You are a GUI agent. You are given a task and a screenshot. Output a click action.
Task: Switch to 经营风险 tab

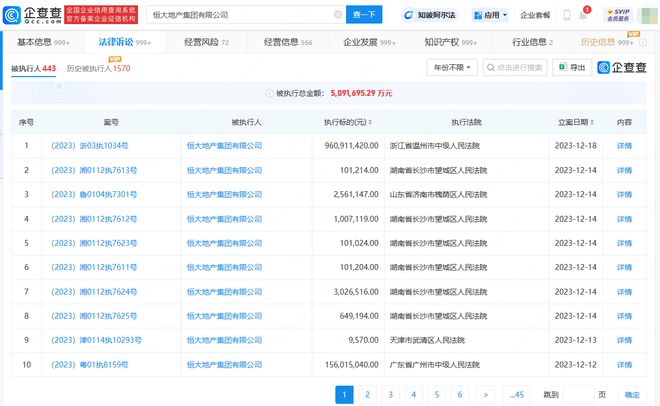[x=206, y=42]
